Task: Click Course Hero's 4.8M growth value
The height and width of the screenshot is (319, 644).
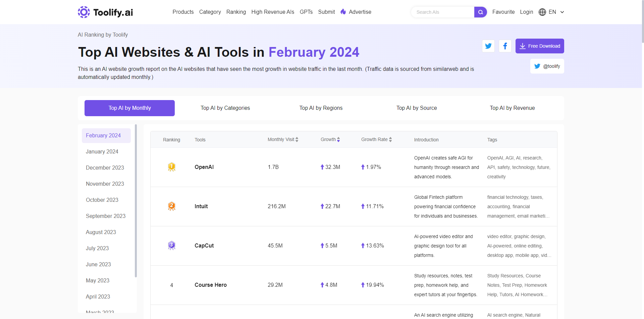Action: [x=331, y=285]
